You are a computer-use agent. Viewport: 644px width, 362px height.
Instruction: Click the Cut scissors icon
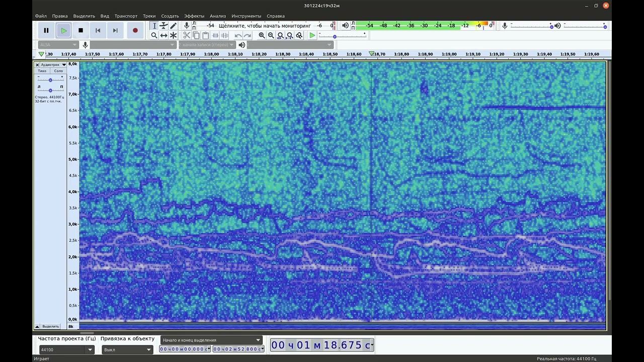[x=187, y=35]
